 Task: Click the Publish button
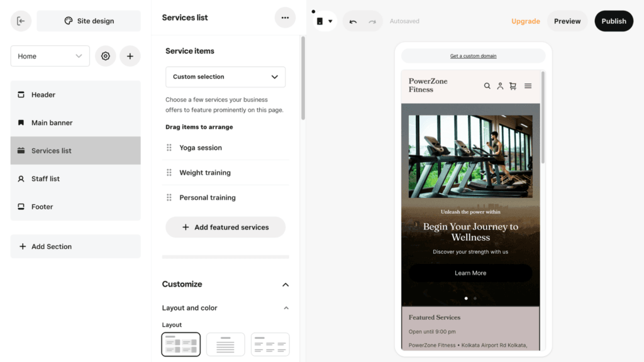(614, 21)
